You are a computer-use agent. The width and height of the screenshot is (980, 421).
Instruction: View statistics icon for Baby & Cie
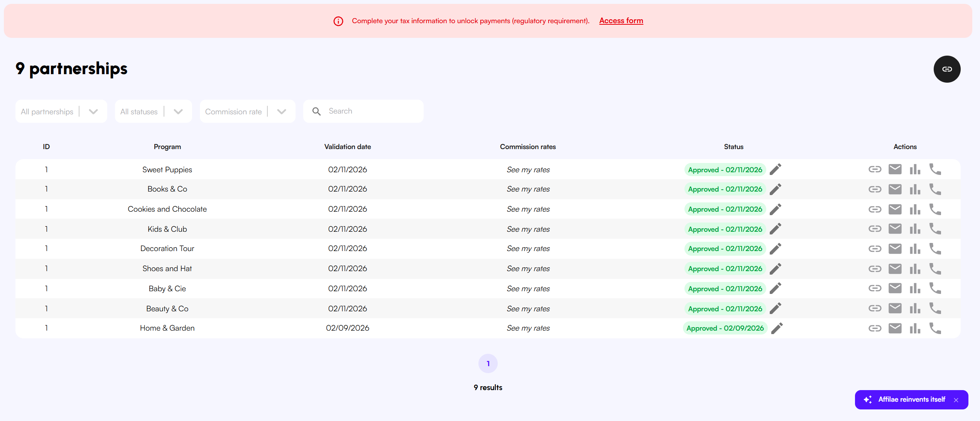[x=915, y=288]
